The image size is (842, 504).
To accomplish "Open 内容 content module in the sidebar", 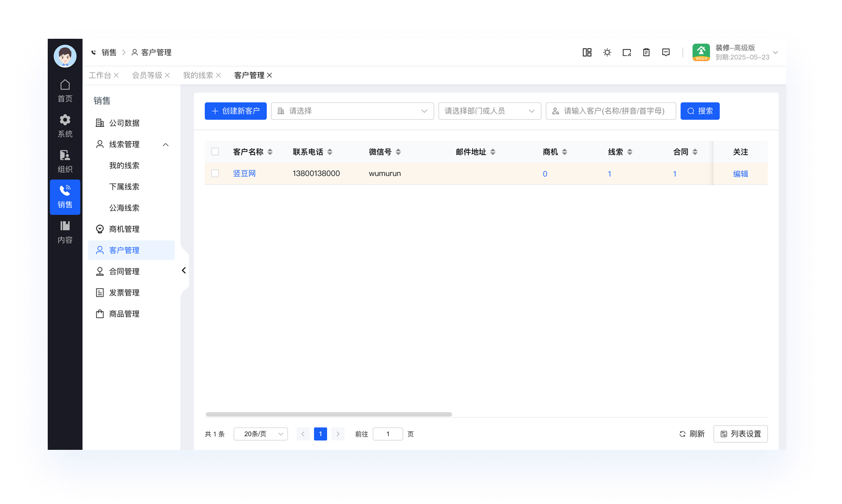I will point(65,232).
